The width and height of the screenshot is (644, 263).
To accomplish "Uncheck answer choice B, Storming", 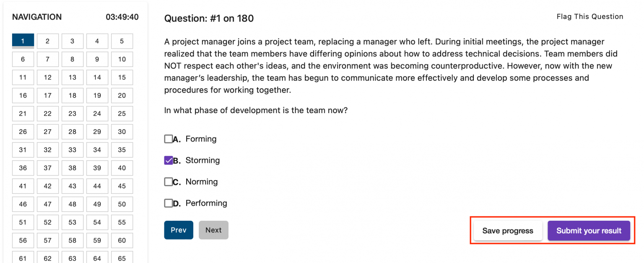I will coord(169,160).
